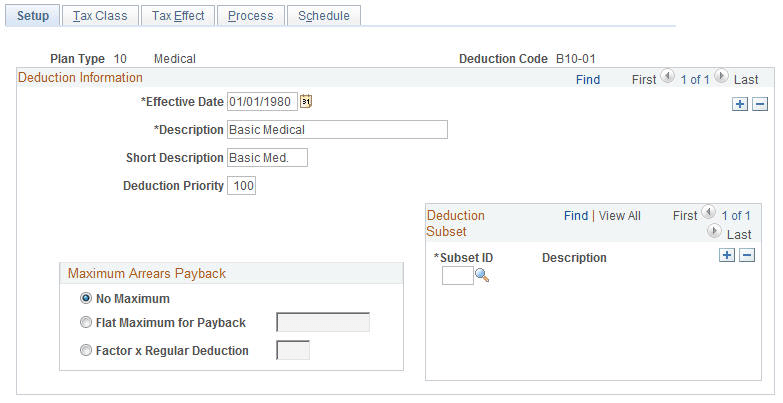
Task: Select Factor x Regular Deduction option
Action: pyautogui.click(x=87, y=350)
